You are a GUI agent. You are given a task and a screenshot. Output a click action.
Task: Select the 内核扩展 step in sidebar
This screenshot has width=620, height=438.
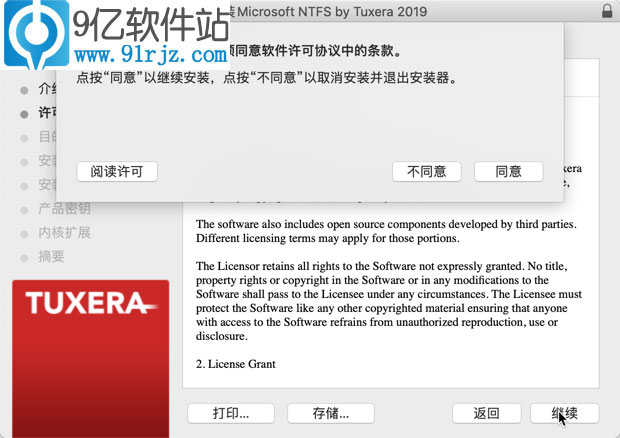pyautogui.click(x=64, y=232)
